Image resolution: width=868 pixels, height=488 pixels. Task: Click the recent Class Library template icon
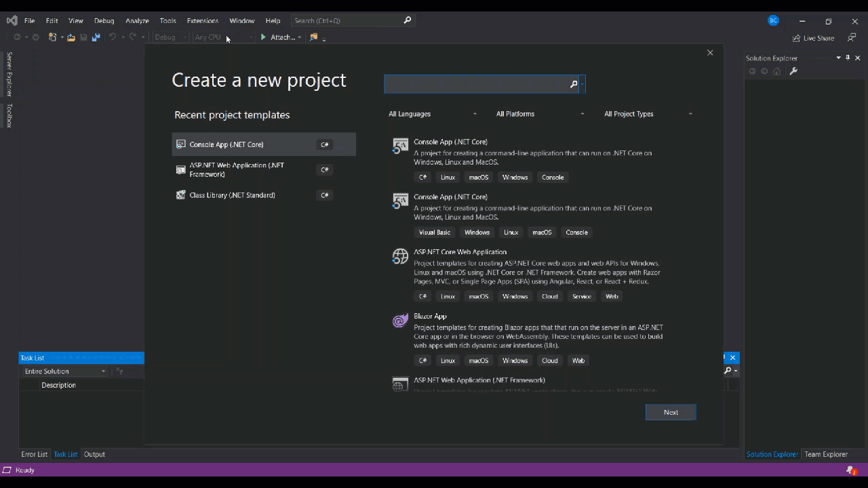[180, 195]
